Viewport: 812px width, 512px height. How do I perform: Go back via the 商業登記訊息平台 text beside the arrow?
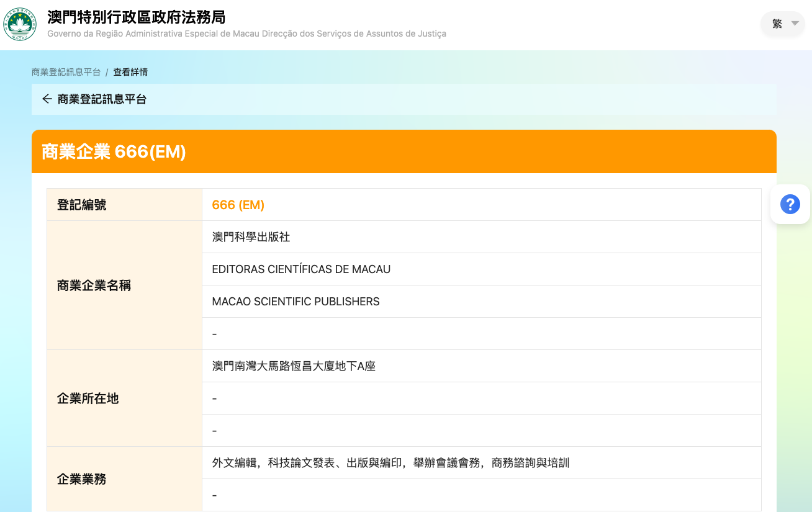(x=102, y=99)
